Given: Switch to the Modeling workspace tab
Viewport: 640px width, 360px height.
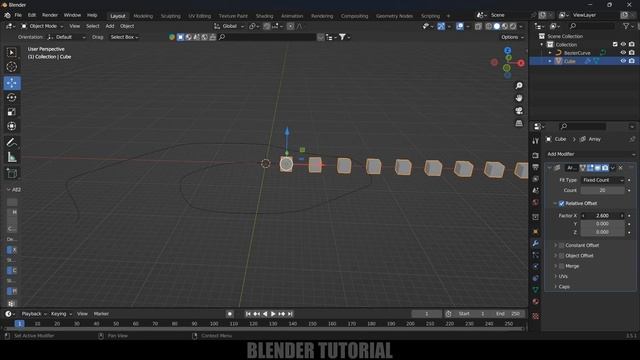Looking at the screenshot, I should pos(143,16).
